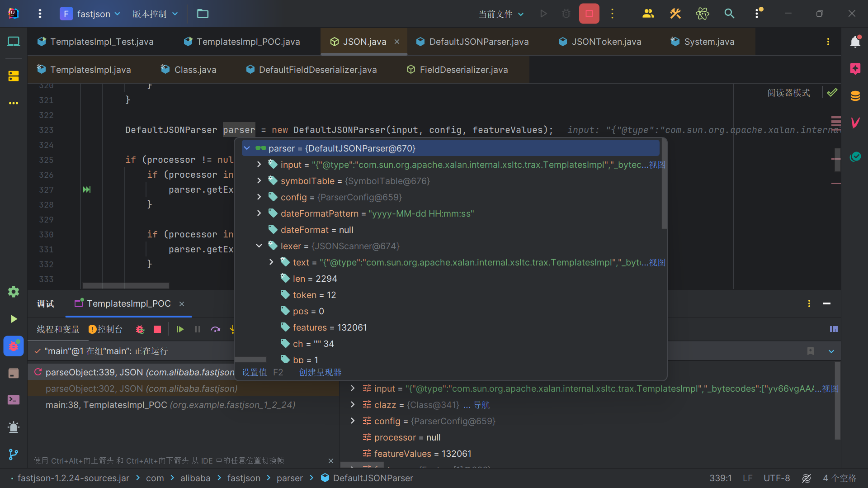Image resolution: width=868 pixels, height=488 pixels.
Task: Switch to TemplatesImpl_POC.java tab
Action: 242,42
